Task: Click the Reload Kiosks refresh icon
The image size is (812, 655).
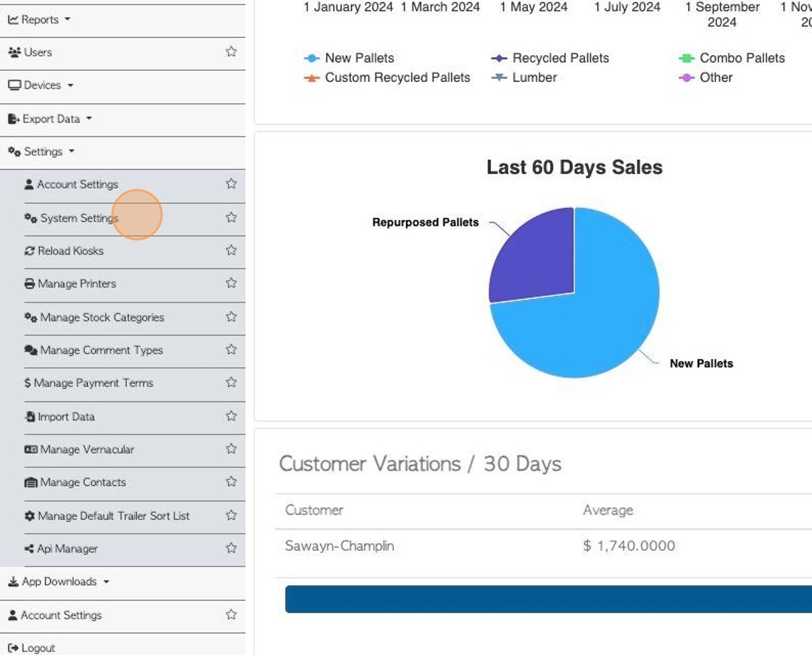Action: coord(30,251)
